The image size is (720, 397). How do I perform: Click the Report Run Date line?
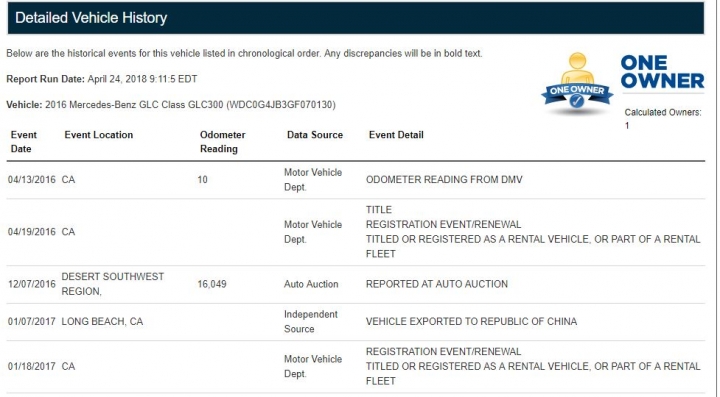point(102,79)
